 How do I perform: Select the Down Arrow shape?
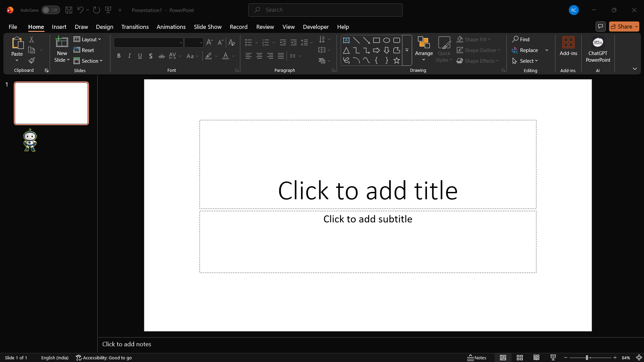(x=387, y=50)
